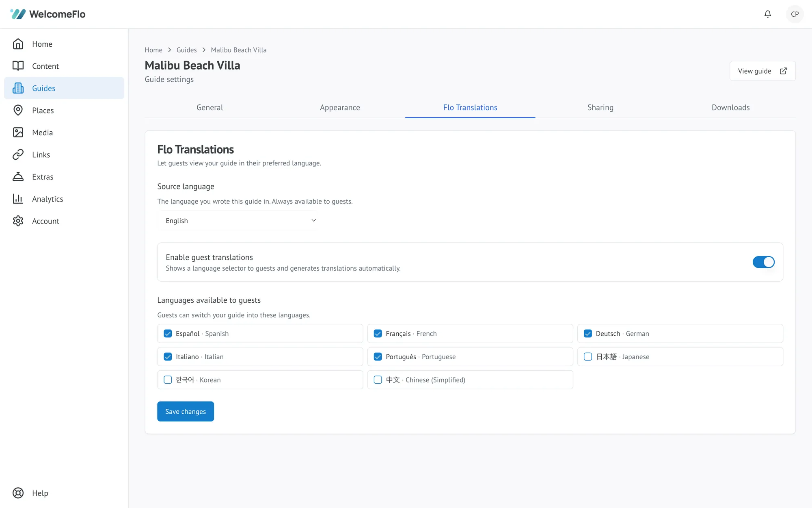Check the Japanese language checkbox
The height and width of the screenshot is (508, 812).
click(x=587, y=357)
